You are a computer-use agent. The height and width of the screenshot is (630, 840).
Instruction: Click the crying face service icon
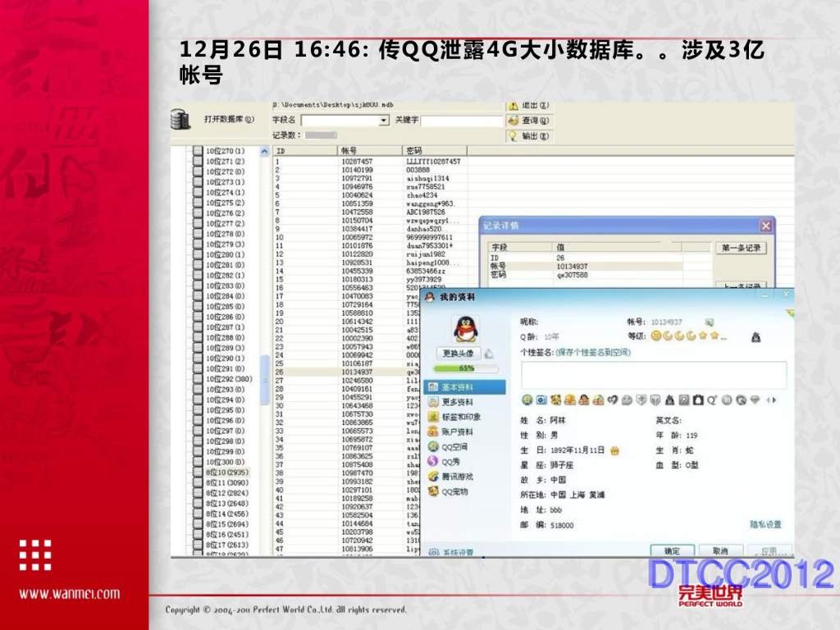(x=527, y=399)
